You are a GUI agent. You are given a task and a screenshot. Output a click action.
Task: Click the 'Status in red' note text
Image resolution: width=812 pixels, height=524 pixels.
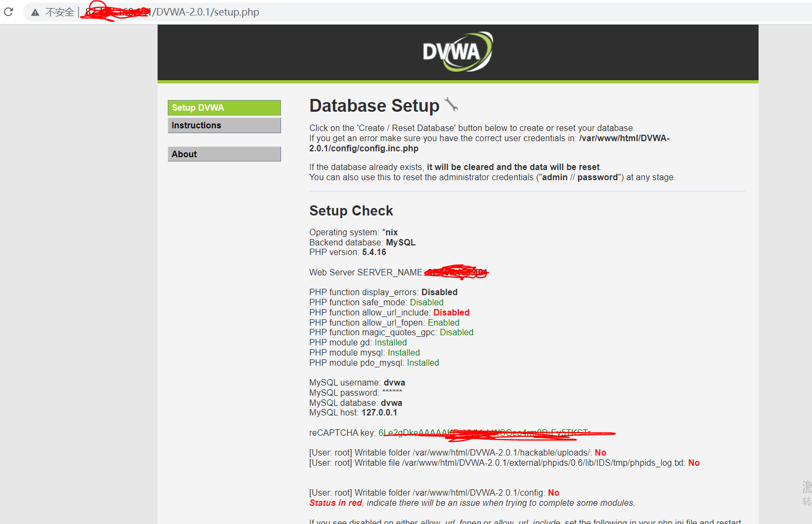[335, 503]
